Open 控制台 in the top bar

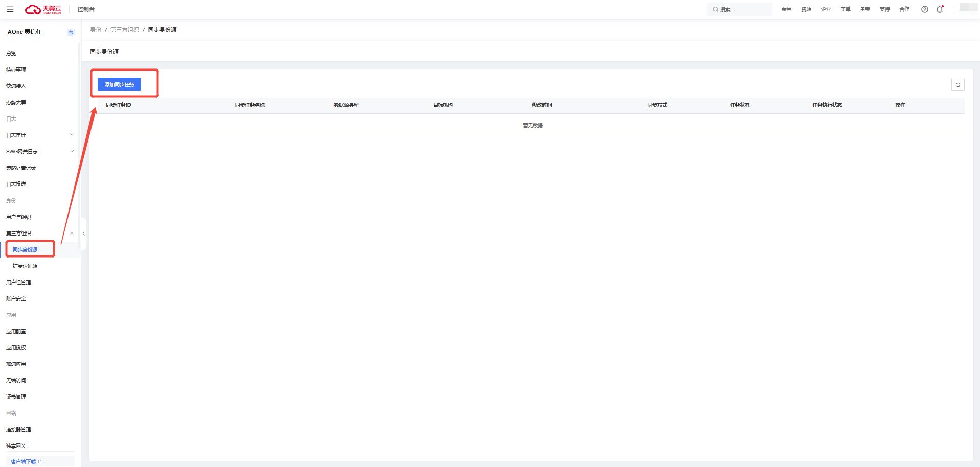click(86, 9)
